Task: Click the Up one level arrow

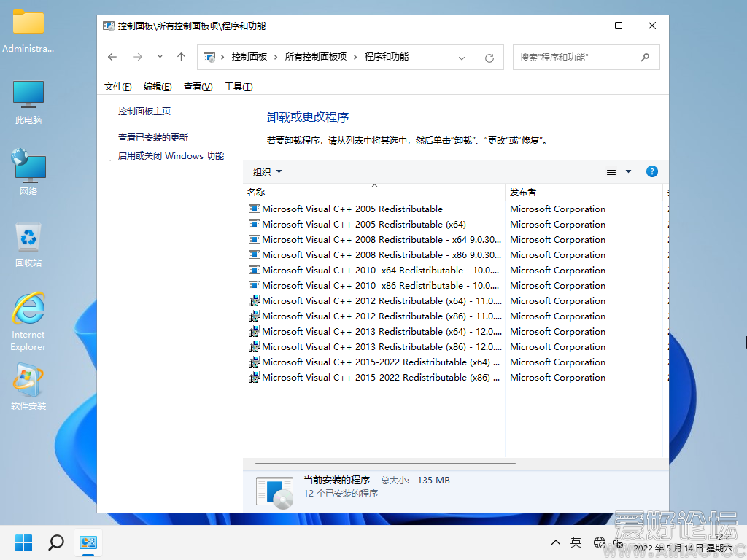Action: (182, 57)
